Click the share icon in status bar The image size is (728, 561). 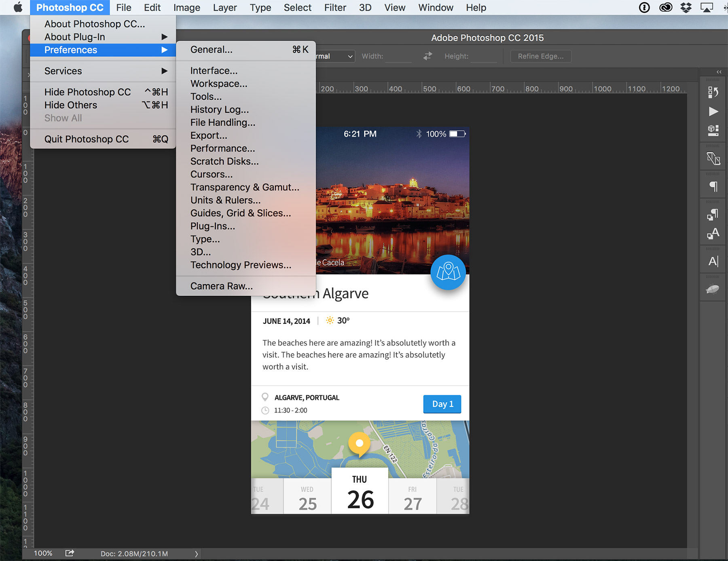click(70, 553)
